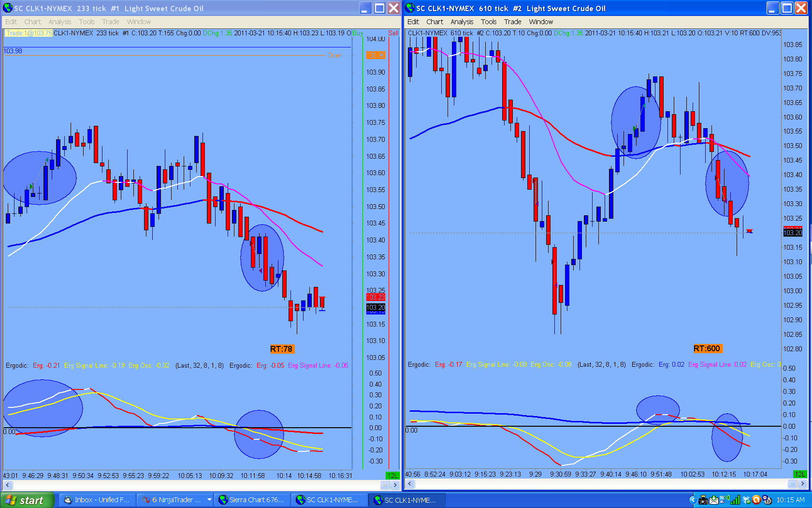The width and height of the screenshot is (812, 508).
Task: Click scroll right arrow in 610 tick chart
Action: [802, 484]
